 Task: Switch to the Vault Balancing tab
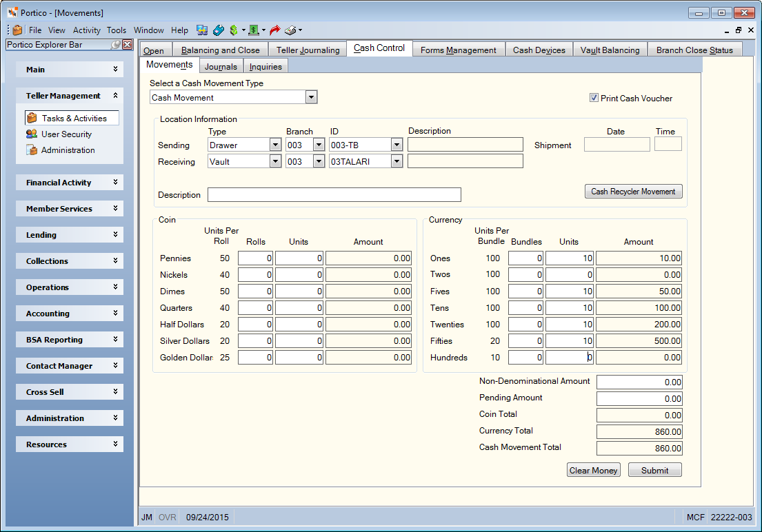610,50
